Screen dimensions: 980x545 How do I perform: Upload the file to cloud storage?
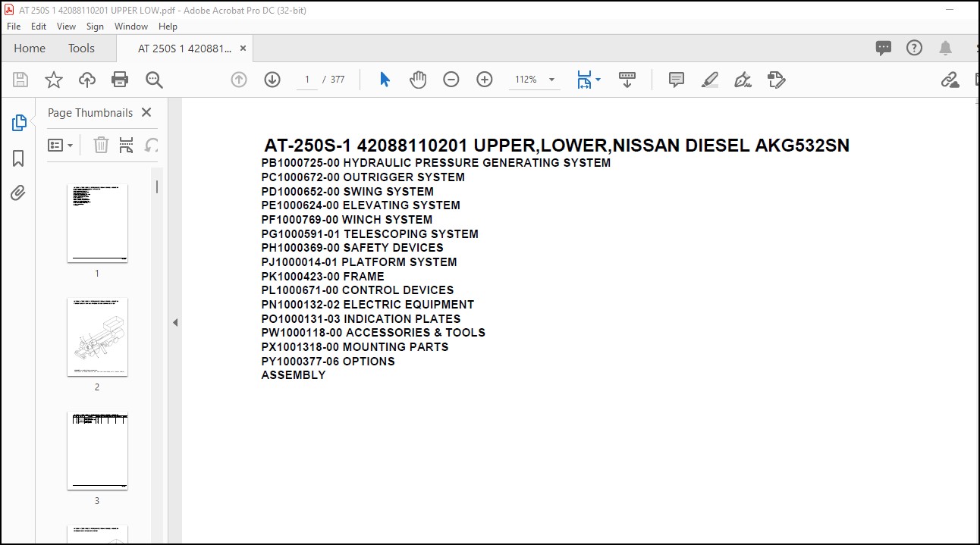click(x=87, y=80)
